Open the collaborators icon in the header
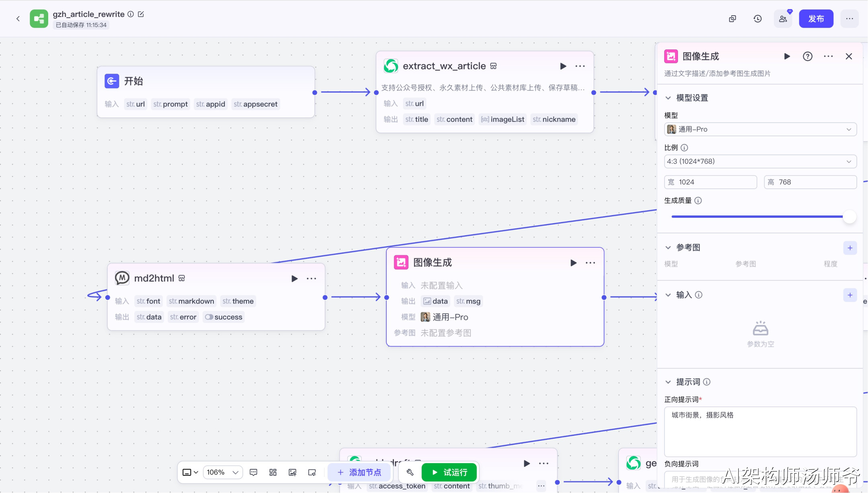 click(783, 19)
